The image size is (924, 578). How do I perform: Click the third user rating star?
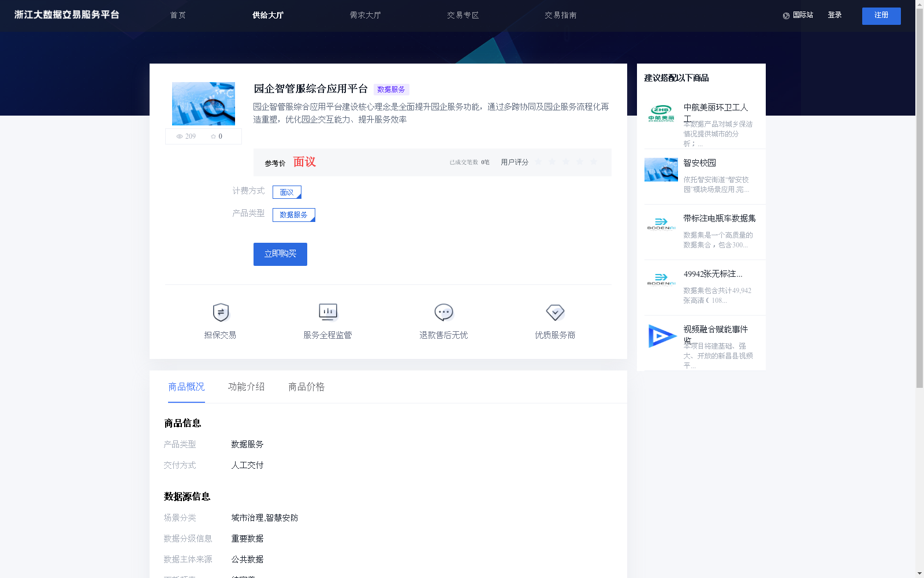tap(566, 162)
